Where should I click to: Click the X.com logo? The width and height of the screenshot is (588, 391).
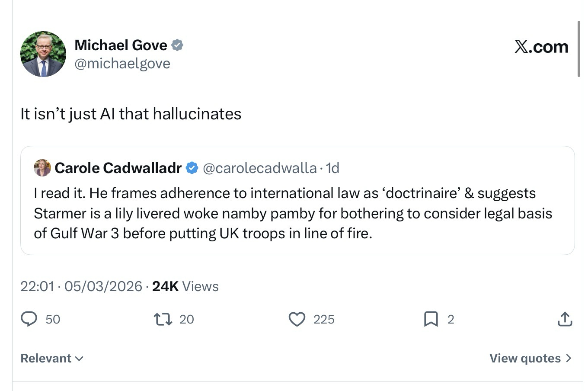pyautogui.click(x=541, y=47)
